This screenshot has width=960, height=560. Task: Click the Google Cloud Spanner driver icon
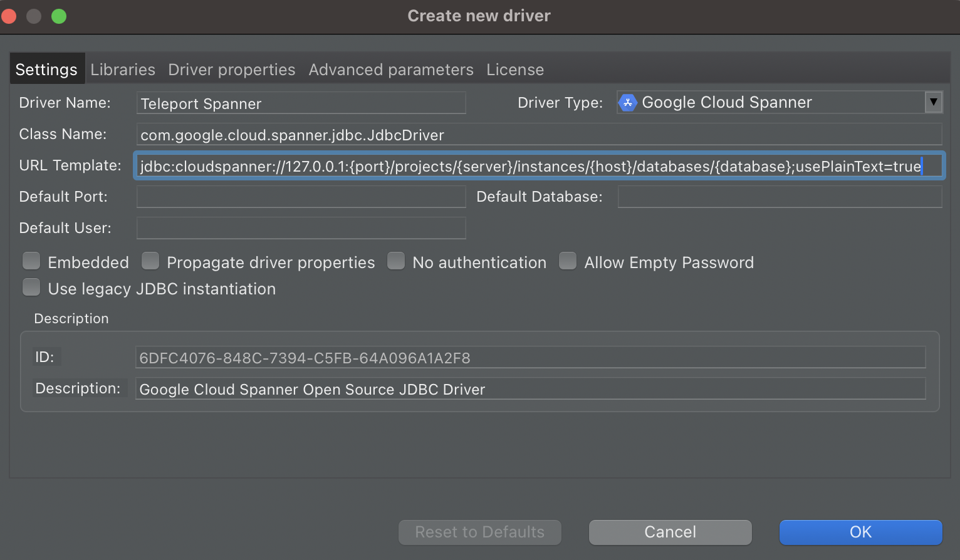627,102
